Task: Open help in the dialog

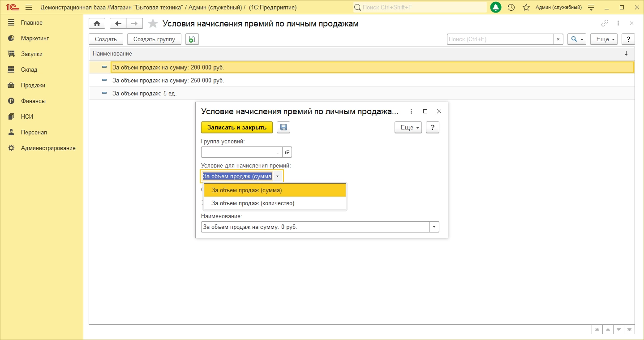Action: point(432,128)
